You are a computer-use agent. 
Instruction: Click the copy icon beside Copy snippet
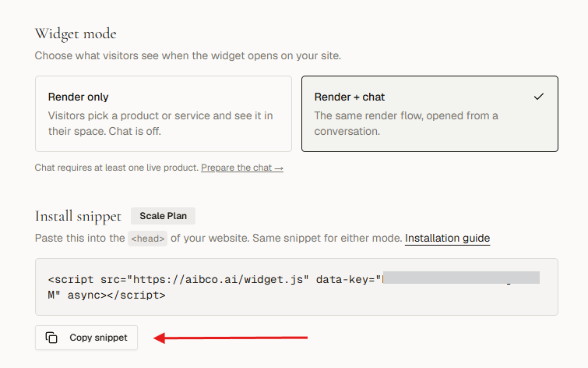[x=51, y=338]
